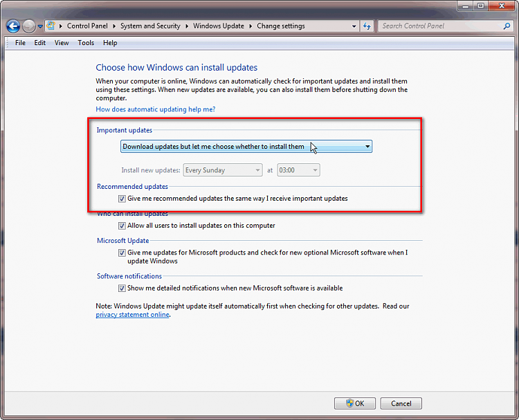The image size is (519, 420).
Task: Click the Important updates section label
Action: pyautogui.click(x=125, y=130)
